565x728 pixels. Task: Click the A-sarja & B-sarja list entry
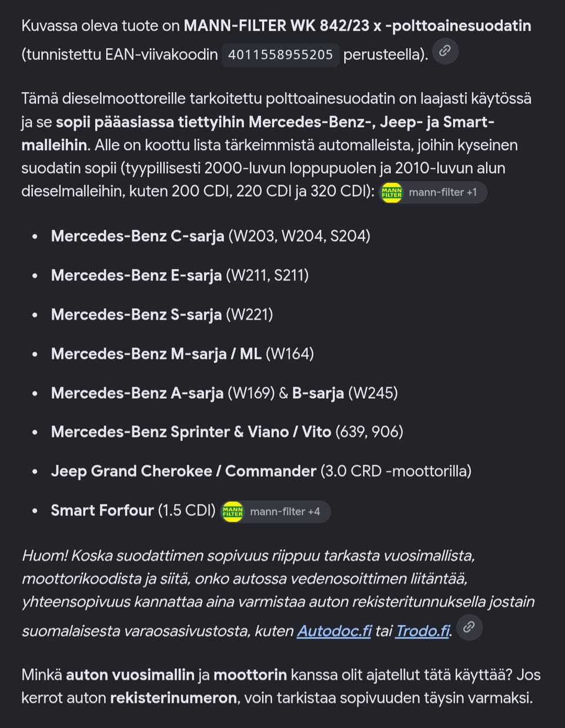(x=224, y=393)
